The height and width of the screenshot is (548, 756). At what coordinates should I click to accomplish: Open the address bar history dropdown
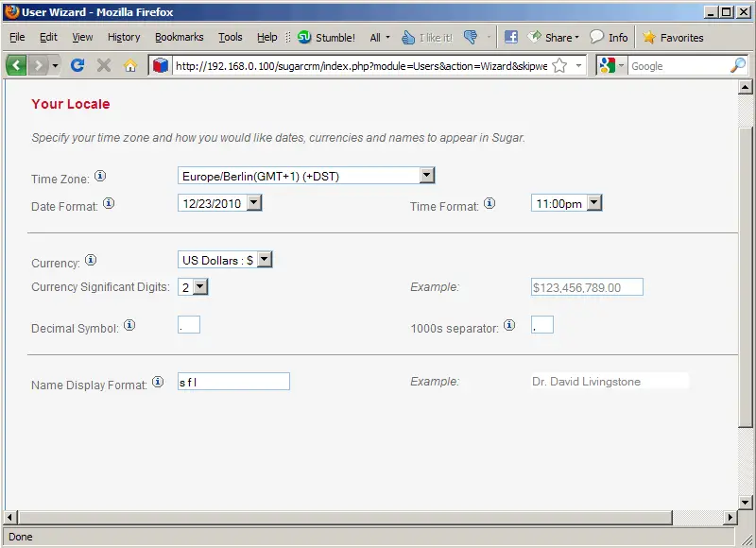578,65
